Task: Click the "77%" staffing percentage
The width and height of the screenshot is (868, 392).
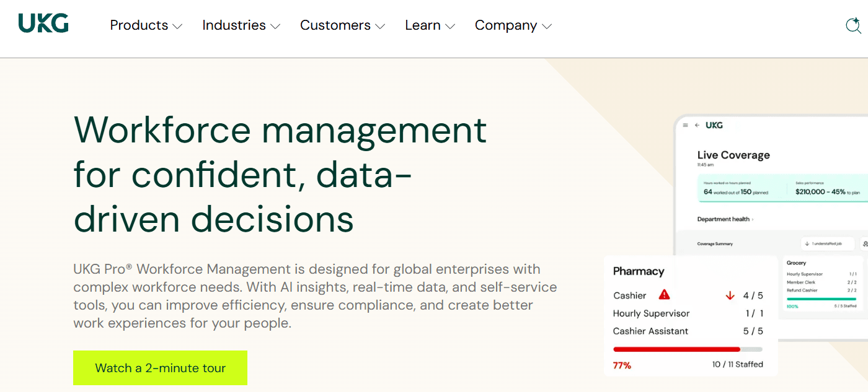Action: [x=622, y=365]
